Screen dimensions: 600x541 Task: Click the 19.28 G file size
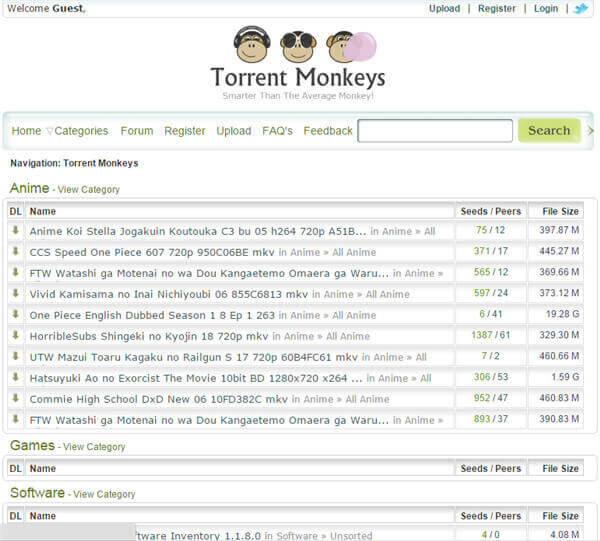562,314
